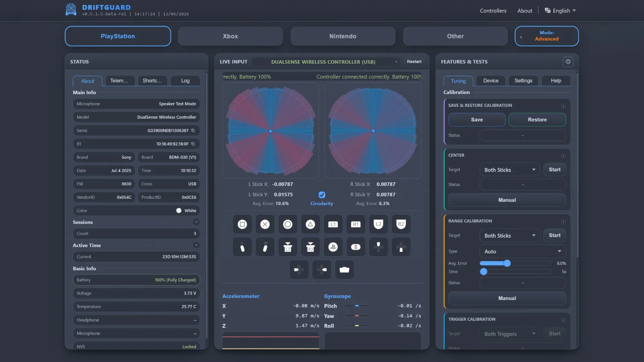Viewport: 644px width, 362px height.
Task: Click the Options button icon
Action: tap(265, 247)
